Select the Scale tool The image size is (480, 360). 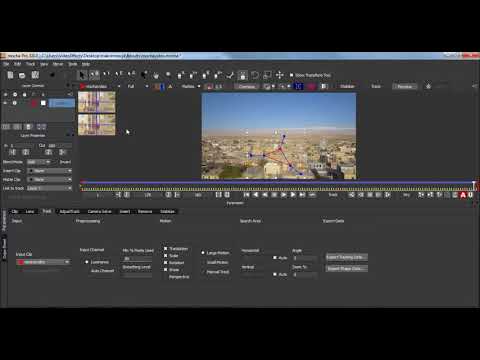point(267,75)
